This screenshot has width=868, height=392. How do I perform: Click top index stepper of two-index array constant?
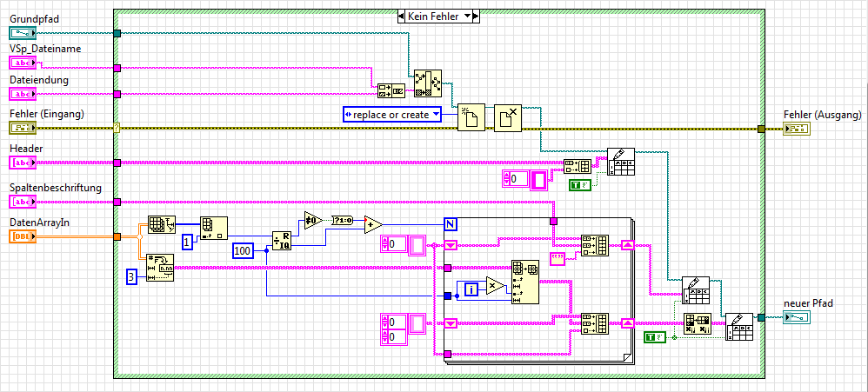[x=385, y=322]
